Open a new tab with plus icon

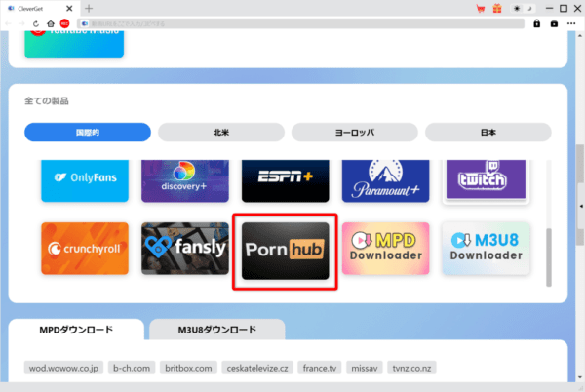(89, 8)
